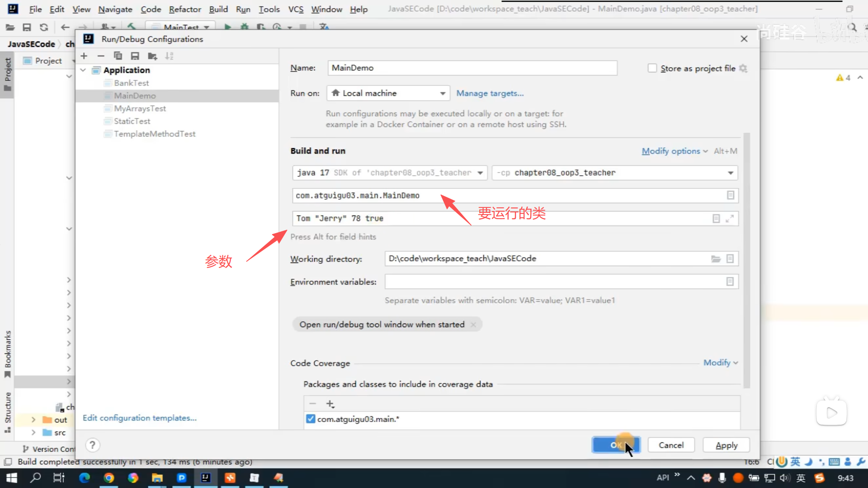Uncheck com.atguigu03.main.* coverage pattern
Screen dimensions: 868x488
311,419
